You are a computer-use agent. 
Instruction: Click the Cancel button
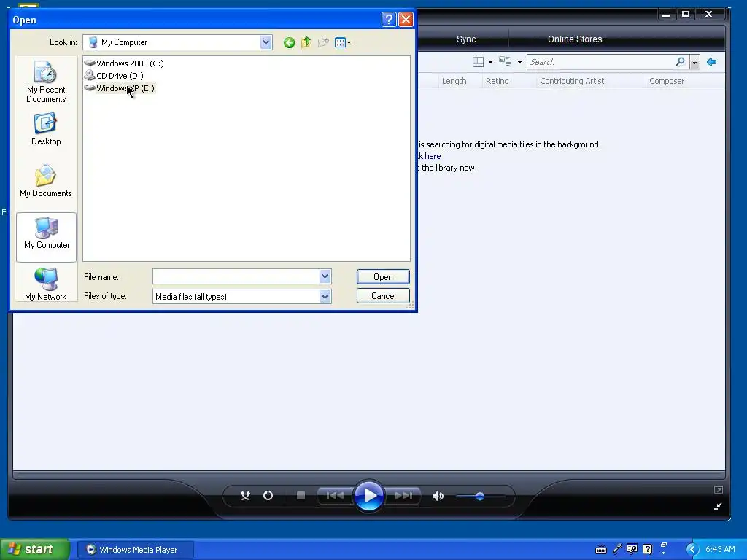[x=383, y=296]
